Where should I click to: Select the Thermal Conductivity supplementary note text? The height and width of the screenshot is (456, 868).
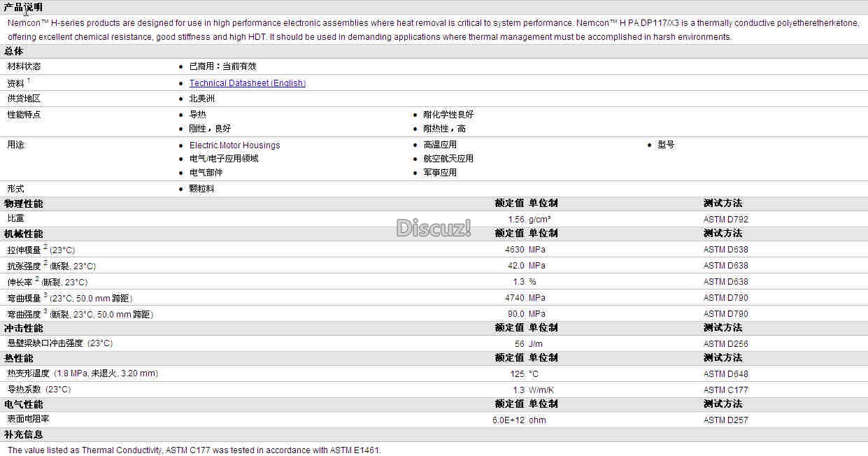point(194,450)
